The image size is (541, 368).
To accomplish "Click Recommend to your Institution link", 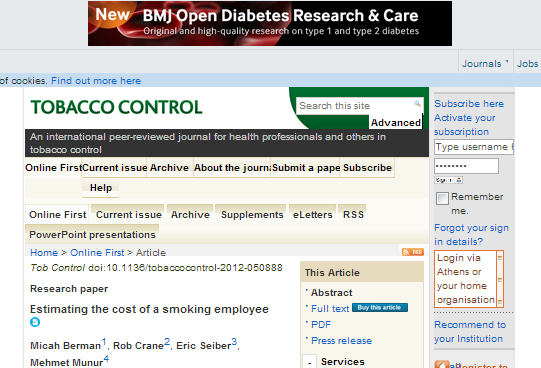I will [470, 332].
